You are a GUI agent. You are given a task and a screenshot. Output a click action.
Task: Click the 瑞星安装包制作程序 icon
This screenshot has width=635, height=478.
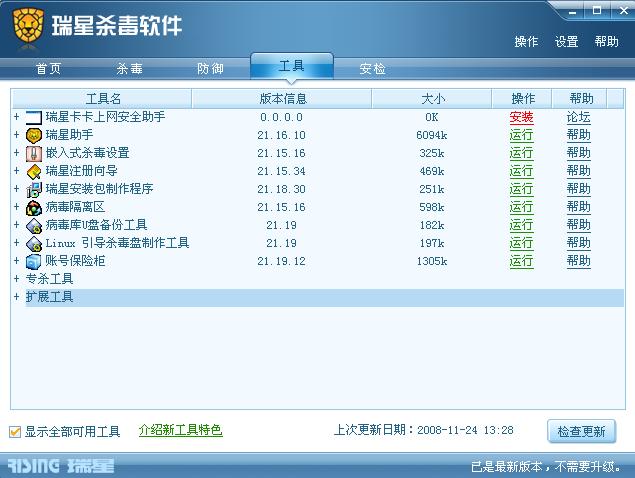coord(34,189)
